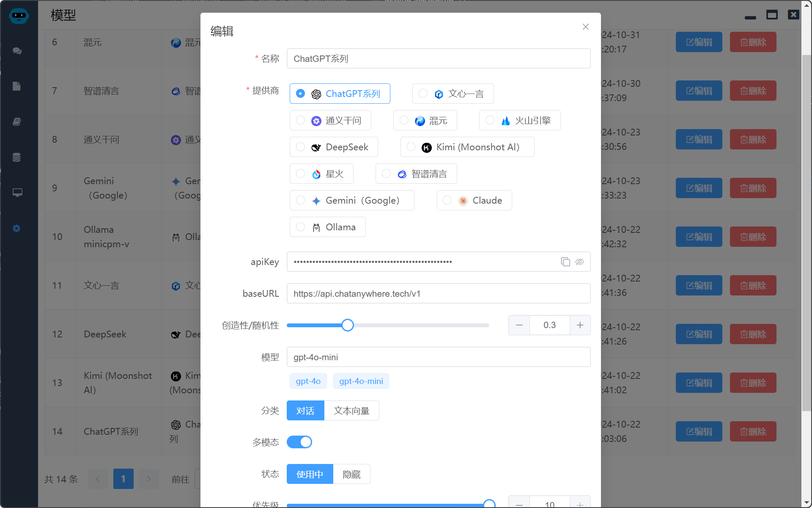The width and height of the screenshot is (812, 508).
Task: Click the creativity slider handle
Action: [347, 325]
